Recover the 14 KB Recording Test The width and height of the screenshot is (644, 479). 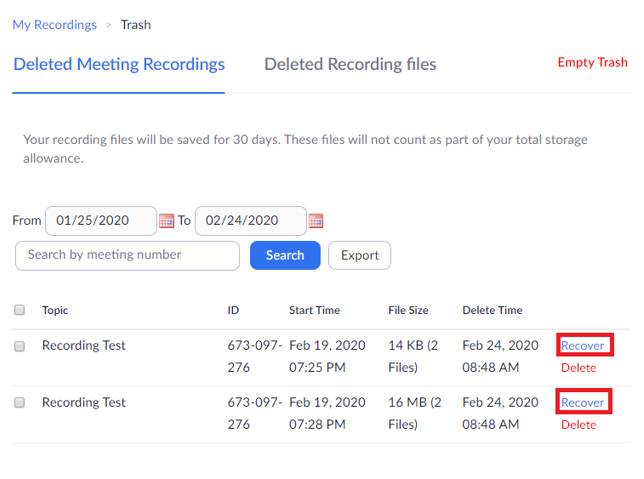tap(582, 346)
